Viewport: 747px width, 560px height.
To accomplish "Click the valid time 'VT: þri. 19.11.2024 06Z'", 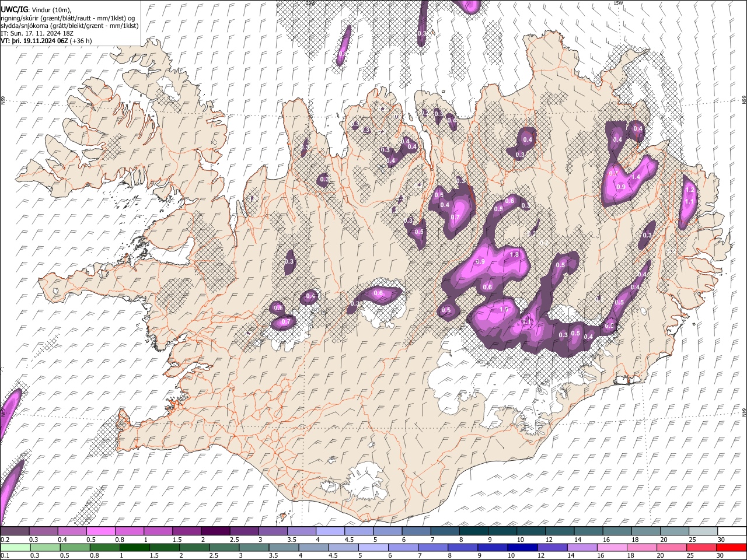I will coord(34,41).
